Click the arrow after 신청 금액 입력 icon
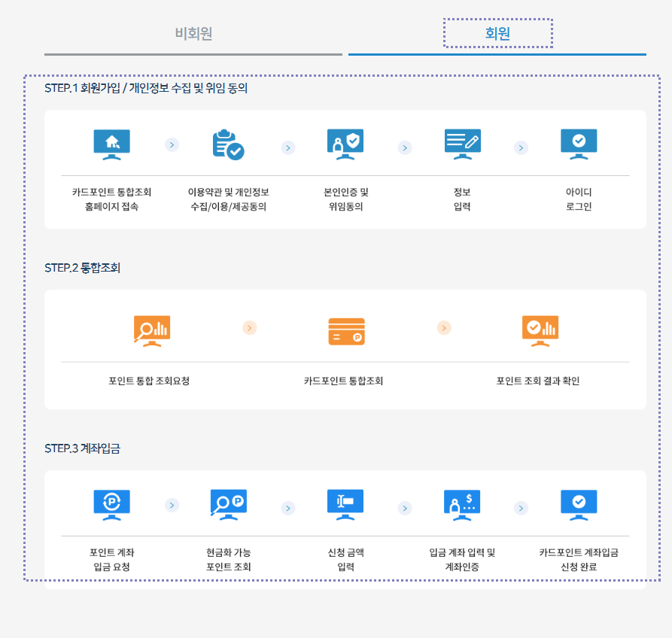Image resolution: width=672 pixels, height=638 pixels. pos(405,508)
